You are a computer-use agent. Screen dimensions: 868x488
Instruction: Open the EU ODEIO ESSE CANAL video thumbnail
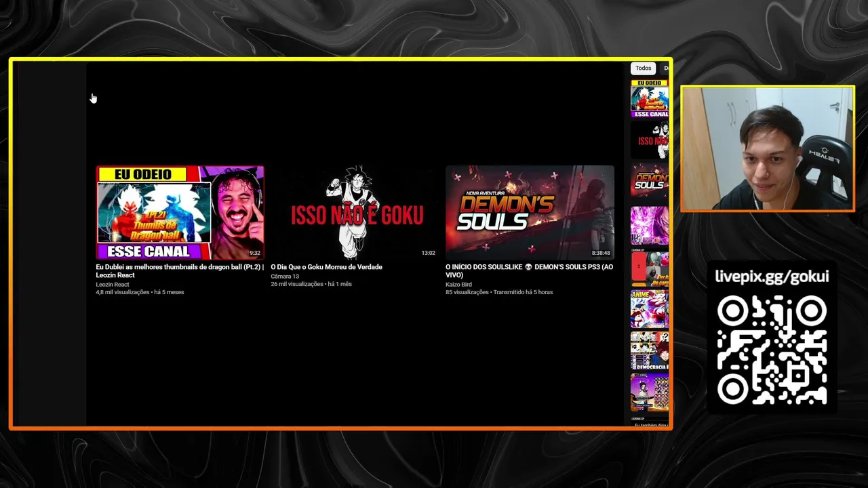(180, 213)
